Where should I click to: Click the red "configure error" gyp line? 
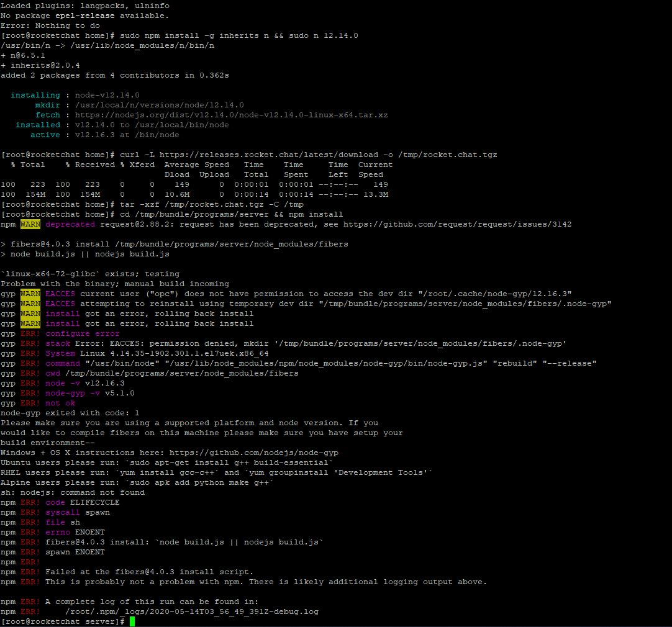[x=60, y=333]
